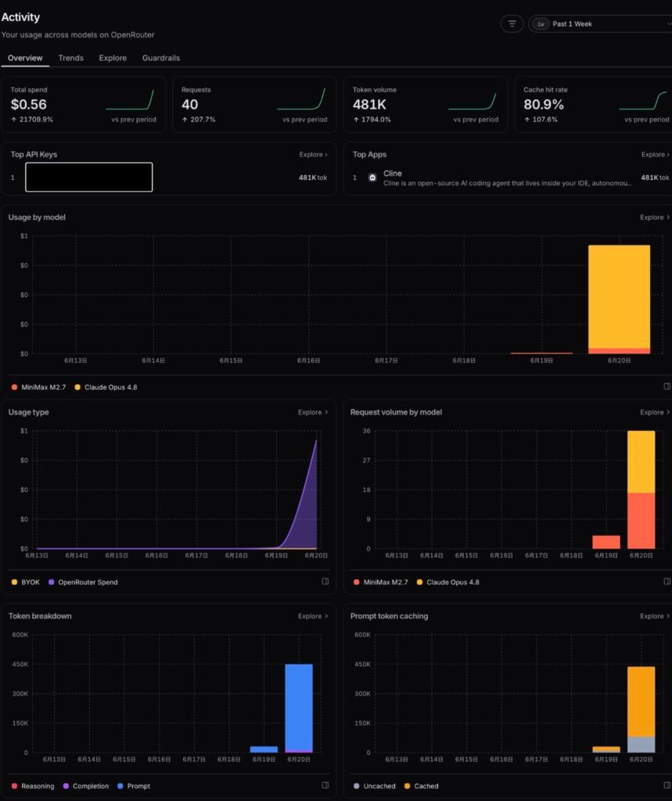This screenshot has width=672, height=801.
Task: Click panel layout icon in Usage by model
Action: [667, 386]
